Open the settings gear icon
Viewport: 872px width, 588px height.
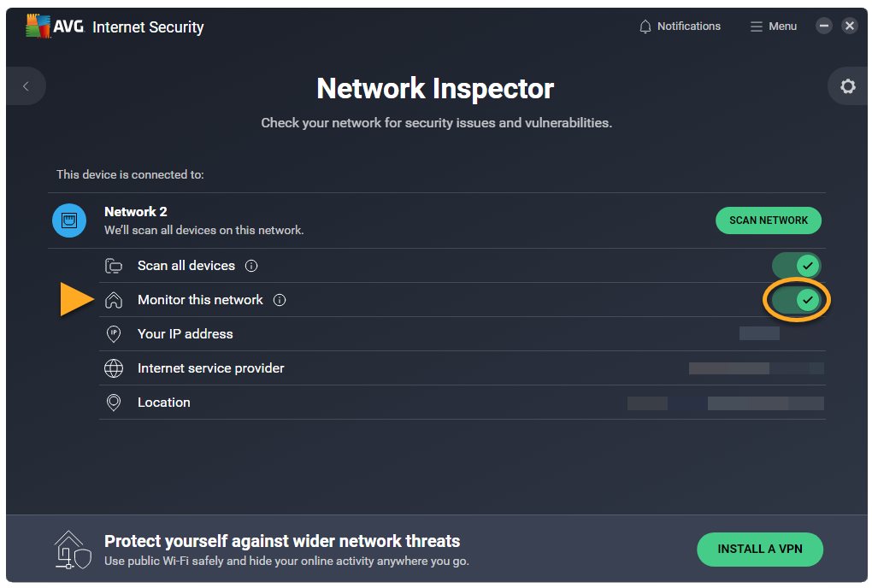pos(847,86)
